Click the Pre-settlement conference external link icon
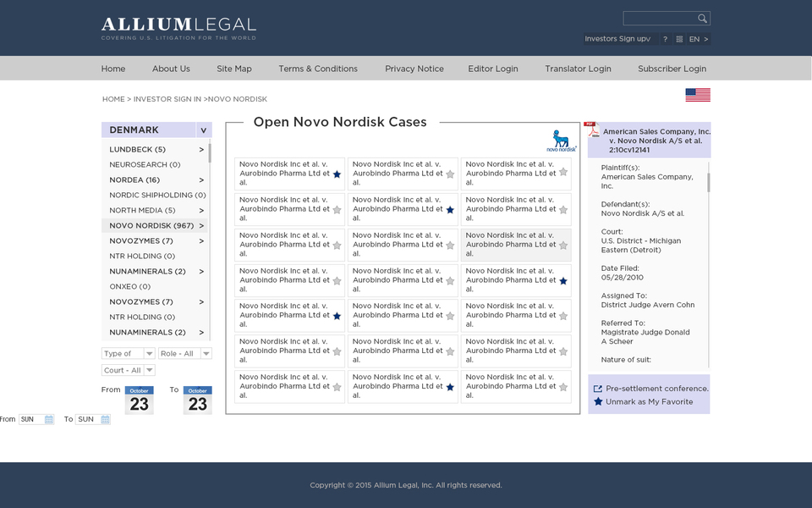812x508 pixels. point(598,389)
